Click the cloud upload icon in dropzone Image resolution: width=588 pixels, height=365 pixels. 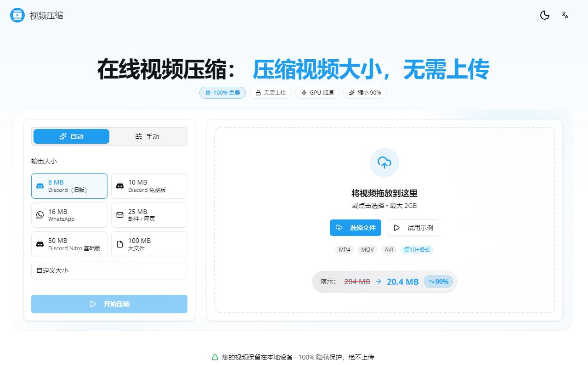point(384,162)
